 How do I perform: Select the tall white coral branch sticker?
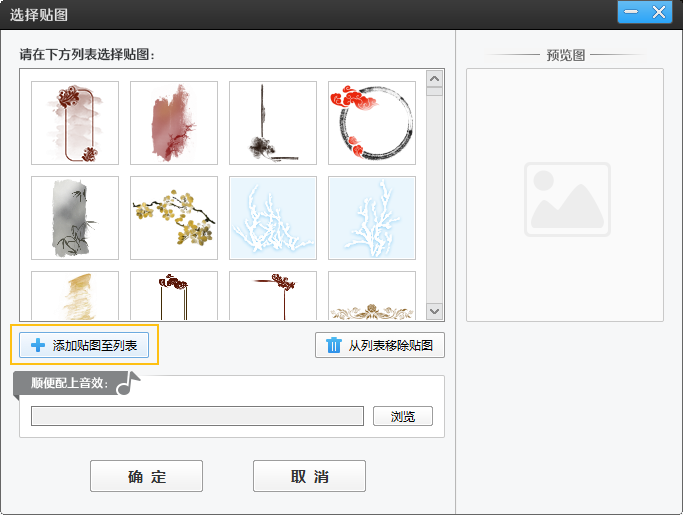pos(372,218)
